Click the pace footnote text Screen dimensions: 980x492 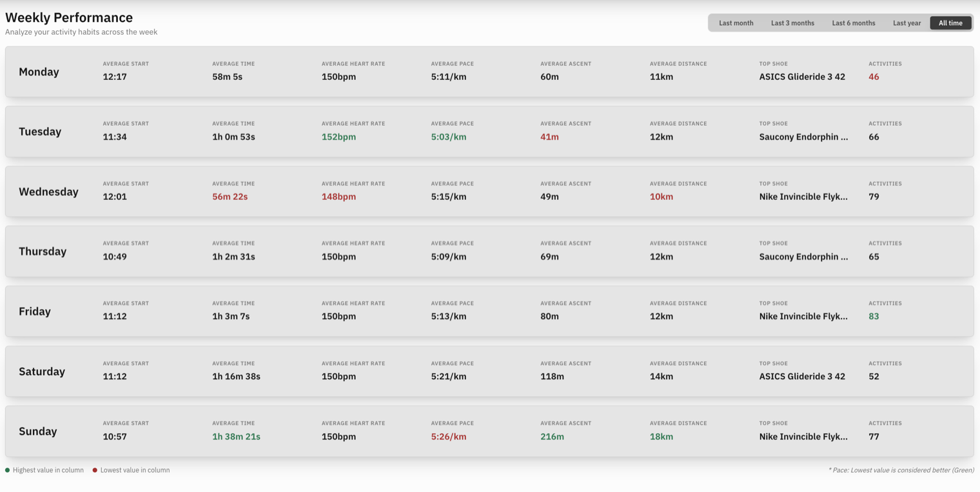[x=901, y=470]
